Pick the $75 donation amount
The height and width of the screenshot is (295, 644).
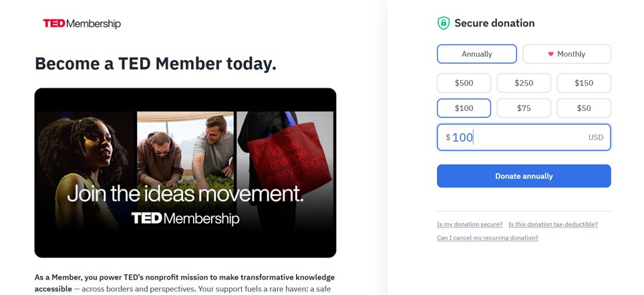point(524,108)
